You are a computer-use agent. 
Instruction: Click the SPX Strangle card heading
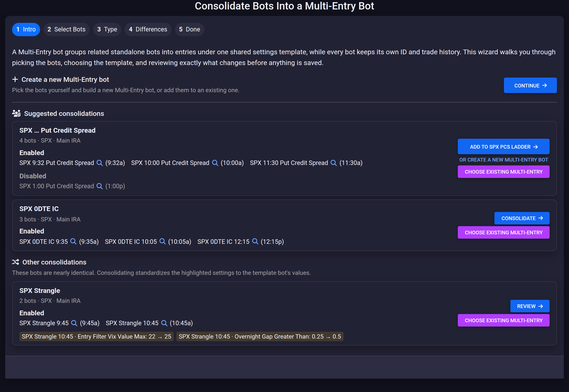40,291
